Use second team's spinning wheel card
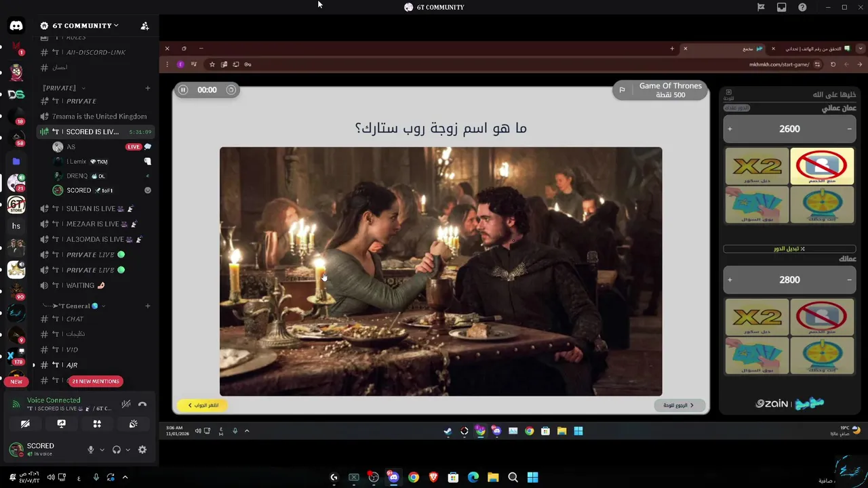This screenshot has height=488, width=868. [x=822, y=356]
